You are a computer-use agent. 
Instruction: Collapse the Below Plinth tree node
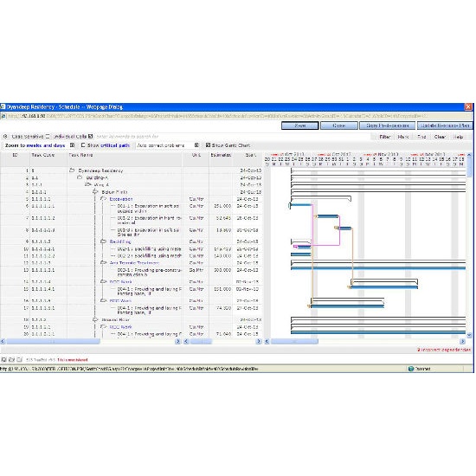tap(95, 192)
